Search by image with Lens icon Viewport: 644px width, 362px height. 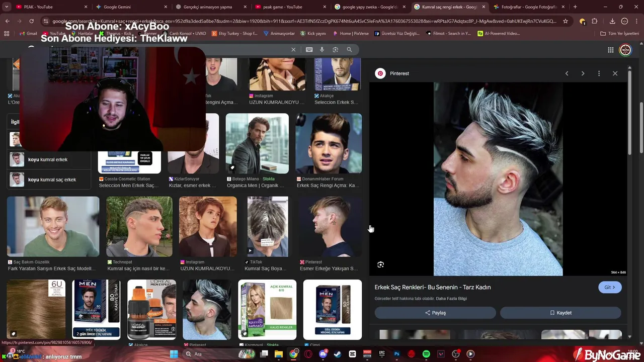click(336, 49)
